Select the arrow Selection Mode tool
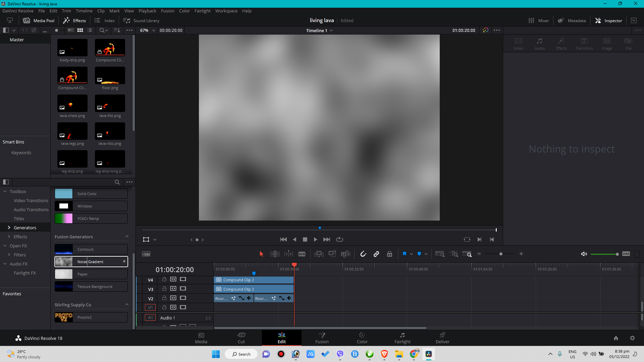The width and height of the screenshot is (644, 362). point(262,254)
